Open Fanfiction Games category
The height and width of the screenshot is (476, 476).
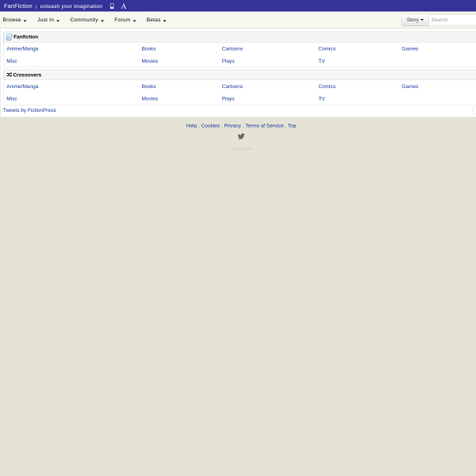(410, 49)
